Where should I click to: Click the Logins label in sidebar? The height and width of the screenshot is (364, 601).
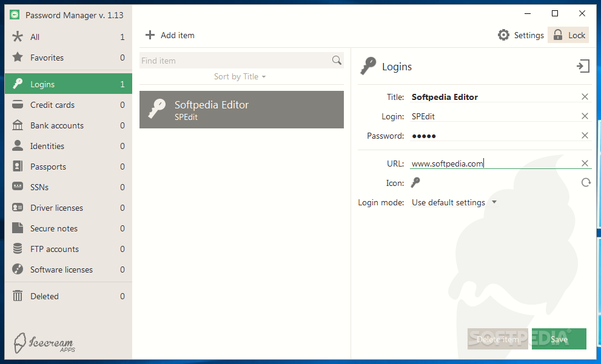tap(42, 84)
